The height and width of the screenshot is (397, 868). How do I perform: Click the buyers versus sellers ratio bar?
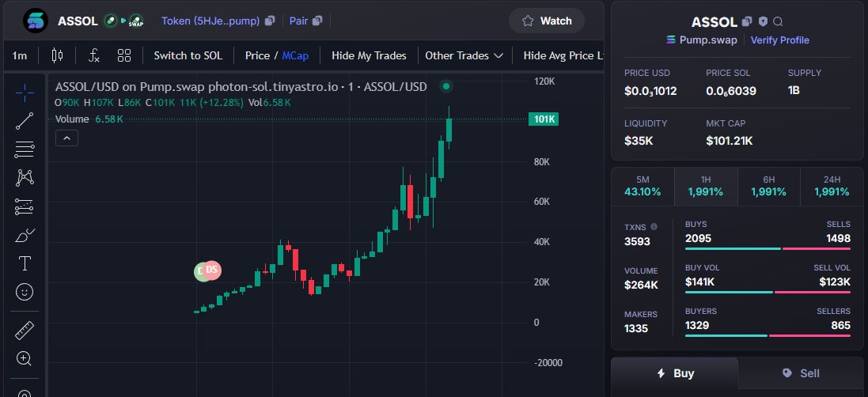coord(768,335)
